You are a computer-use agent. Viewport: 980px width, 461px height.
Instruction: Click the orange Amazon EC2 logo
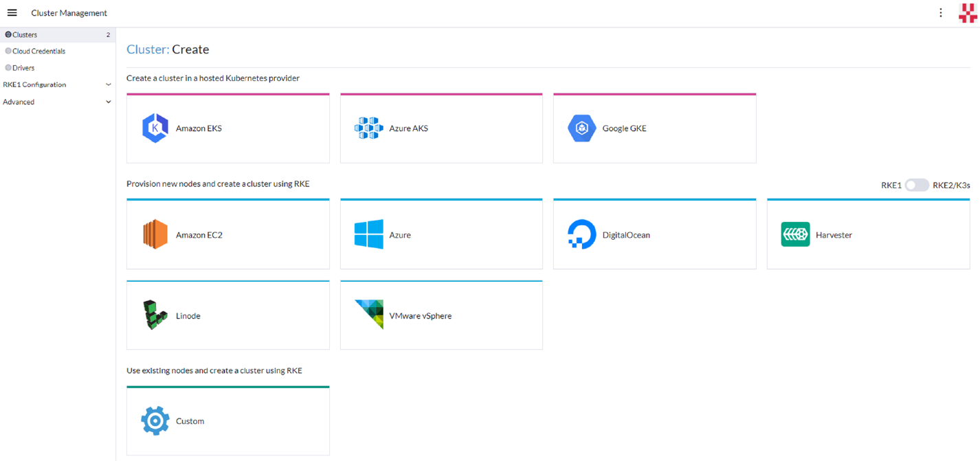[155, 234]
